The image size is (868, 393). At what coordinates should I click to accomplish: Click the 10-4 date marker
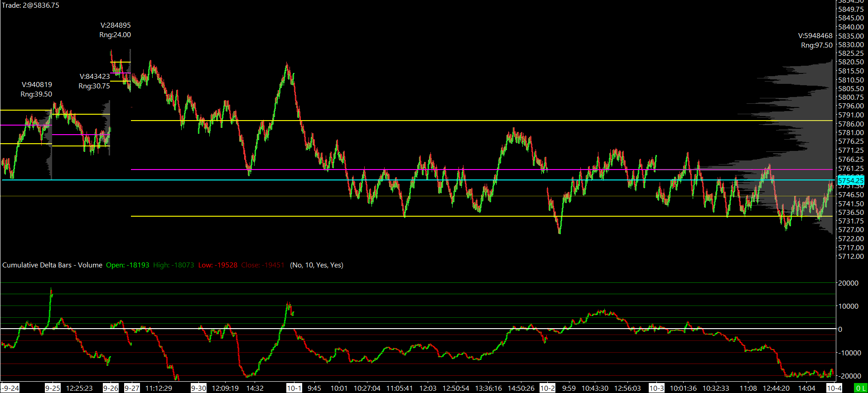point(834,388)
